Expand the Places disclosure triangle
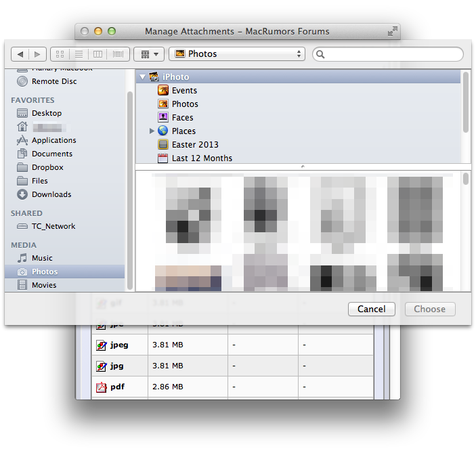 pyautogui.click(x=152, y=131)
